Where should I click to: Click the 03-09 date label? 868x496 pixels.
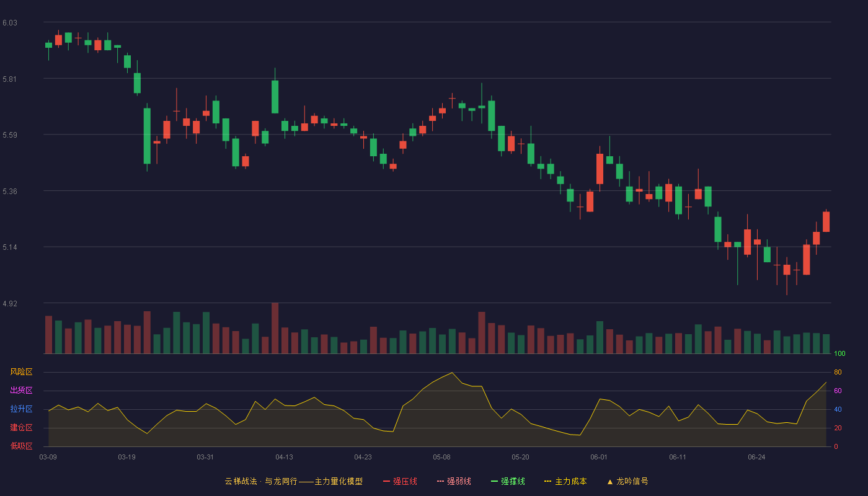pos(48,457)
